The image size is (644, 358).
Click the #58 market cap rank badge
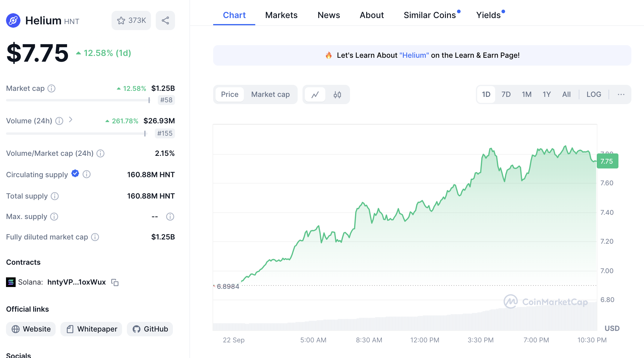(166, 100)
